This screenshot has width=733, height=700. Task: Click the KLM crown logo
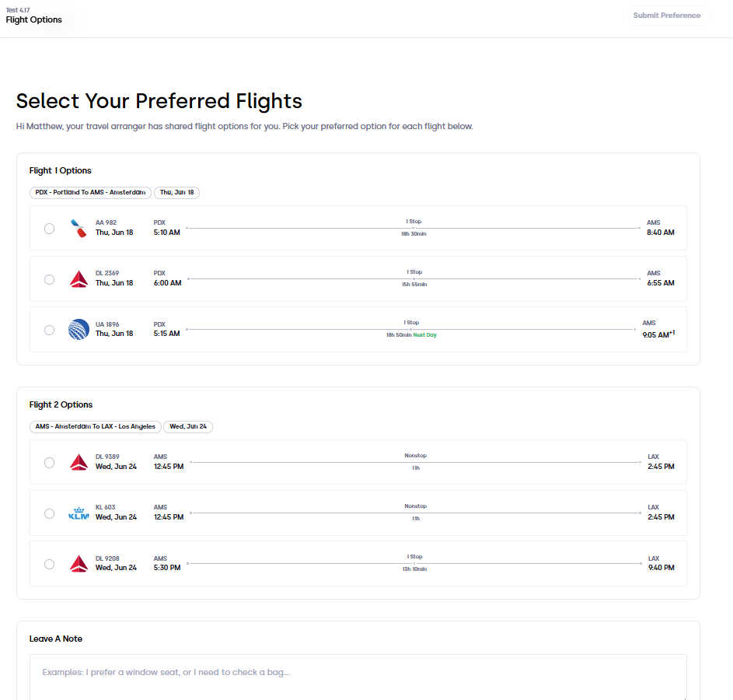[x=79, y=513]
